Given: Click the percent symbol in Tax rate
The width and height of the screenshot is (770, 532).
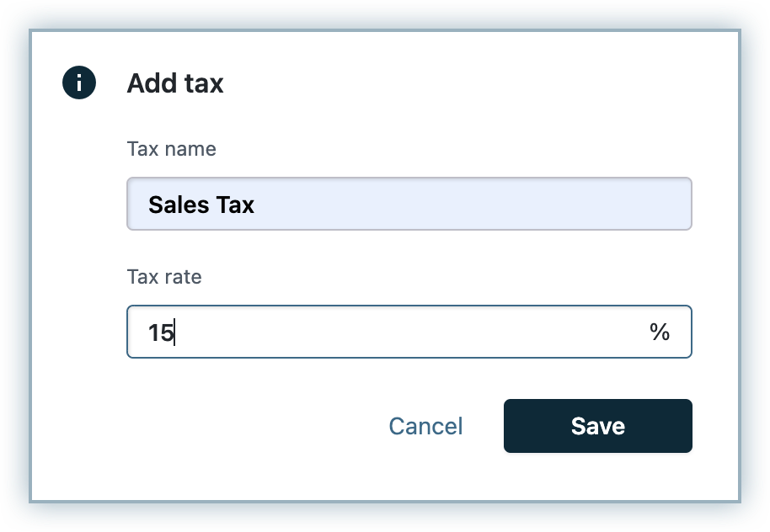Looking at the screenshot, I should 660,332.
